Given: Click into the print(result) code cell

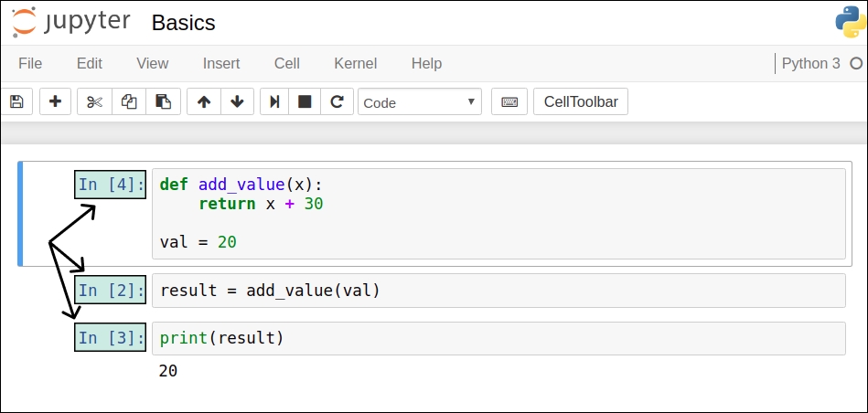Looking at the screenshot, I should tap(498, 338).
